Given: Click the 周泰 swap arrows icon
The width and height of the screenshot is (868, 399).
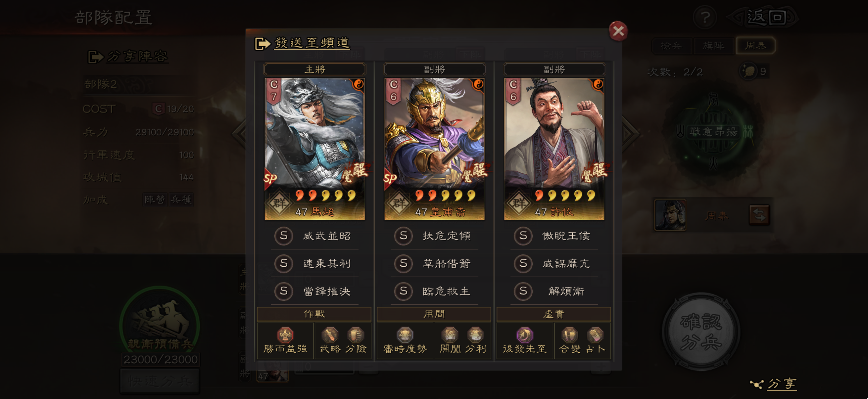Looking at the screenshot, I should [x=759, y=215].
